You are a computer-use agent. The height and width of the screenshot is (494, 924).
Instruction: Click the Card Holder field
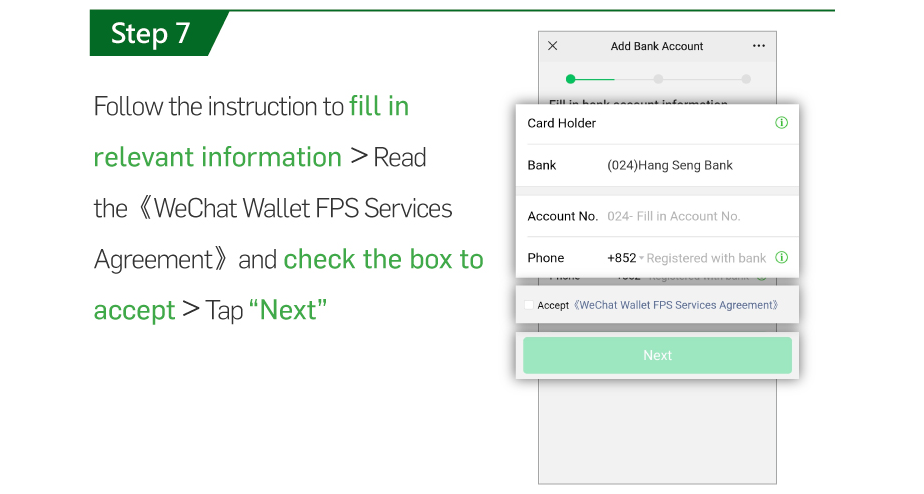click(x=657, y=123)
